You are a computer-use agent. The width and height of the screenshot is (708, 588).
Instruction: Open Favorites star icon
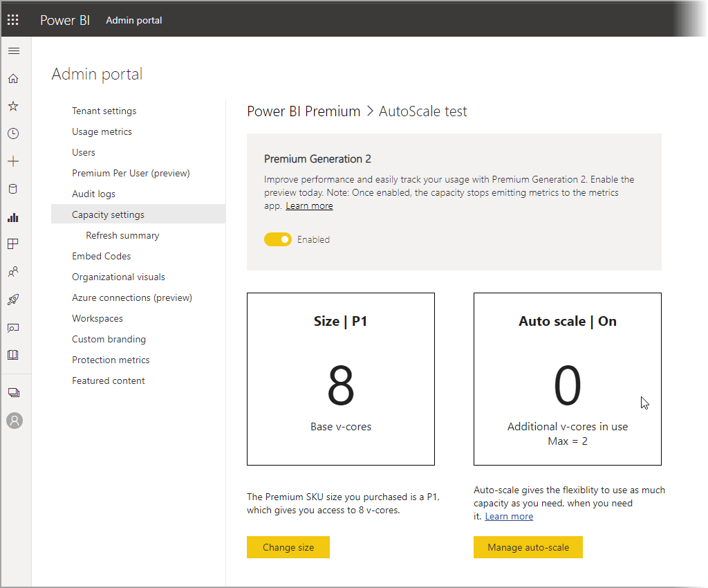(x=14, y=106)
